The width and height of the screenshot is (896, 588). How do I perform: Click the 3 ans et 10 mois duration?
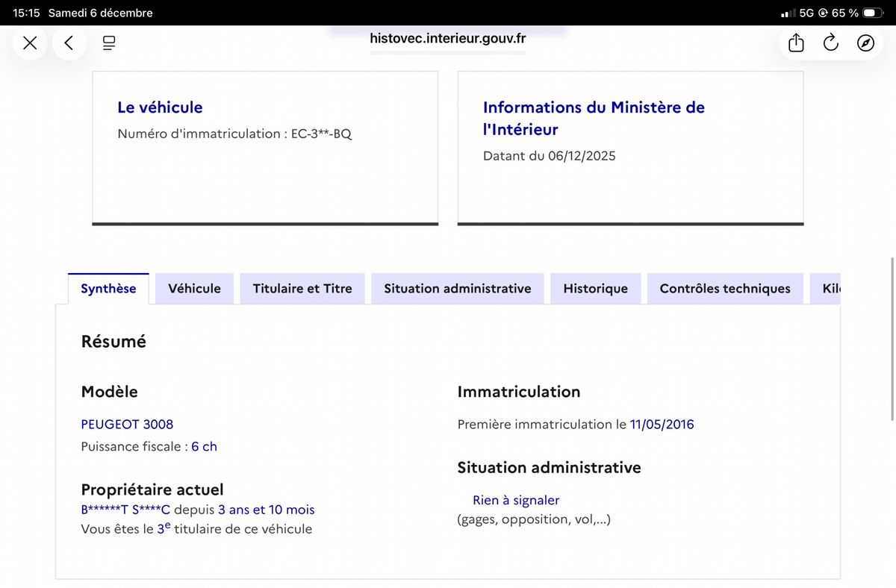[x=267, y=510]
